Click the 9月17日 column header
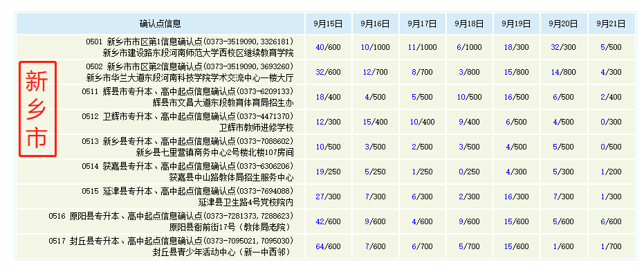Image resolution: width=644 pixels, height=274 pixels. (422, 24)
